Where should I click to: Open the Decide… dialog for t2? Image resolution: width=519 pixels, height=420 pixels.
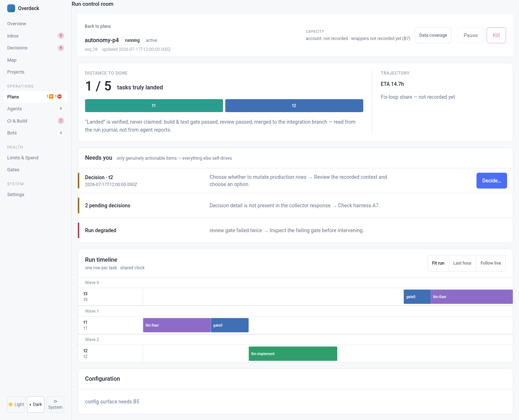(492, 181)
